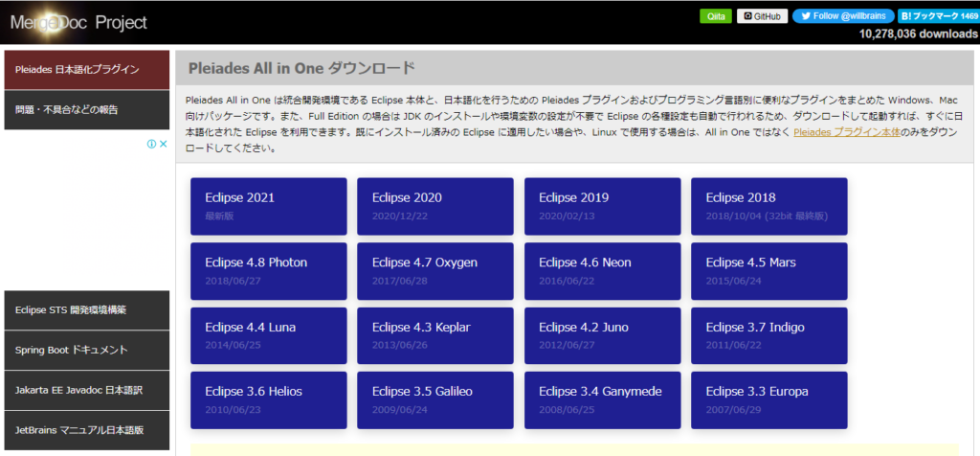Open the Qiita badge link
Image resolution: width=980 pixels, height=456 pixels.
(716, 16)
